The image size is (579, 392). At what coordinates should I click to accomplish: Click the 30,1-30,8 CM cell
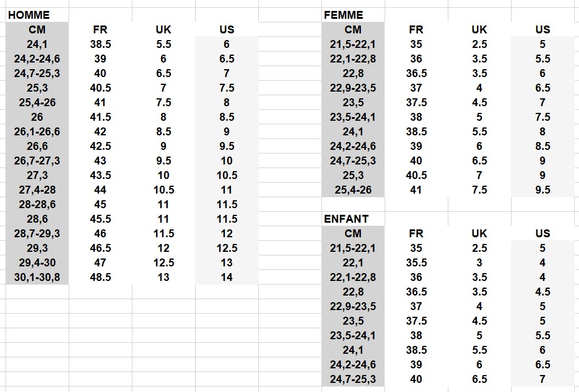coord(37,277)
